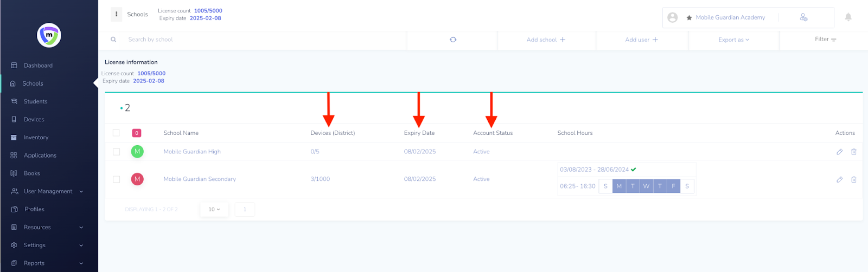The width and height of the screenshot is (868, 272).
Task: Click the search magnifier icon
Action: click(113, 40)
